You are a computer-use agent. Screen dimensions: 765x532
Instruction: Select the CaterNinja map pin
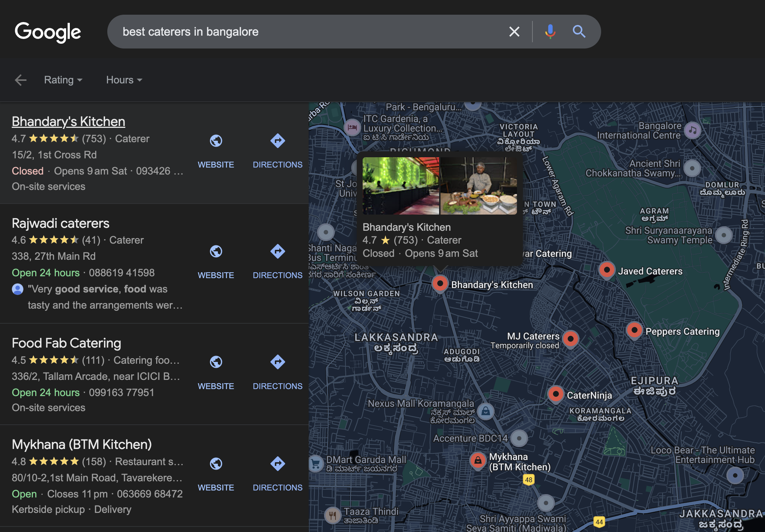pyautogui.click(x=556, y=395)
